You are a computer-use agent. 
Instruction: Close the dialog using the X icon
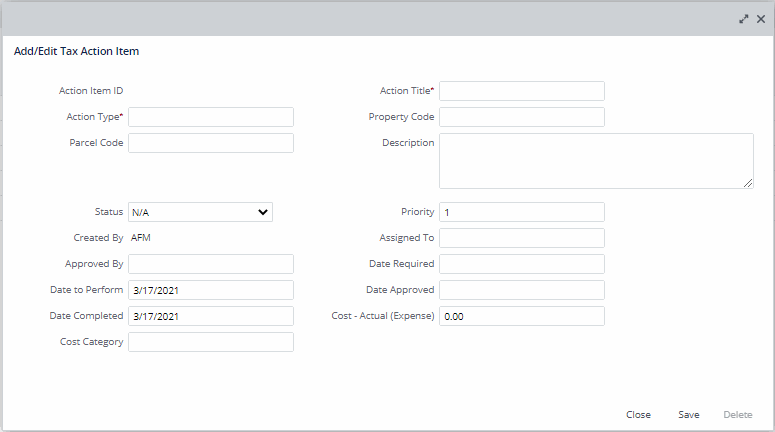click(761, 19)
